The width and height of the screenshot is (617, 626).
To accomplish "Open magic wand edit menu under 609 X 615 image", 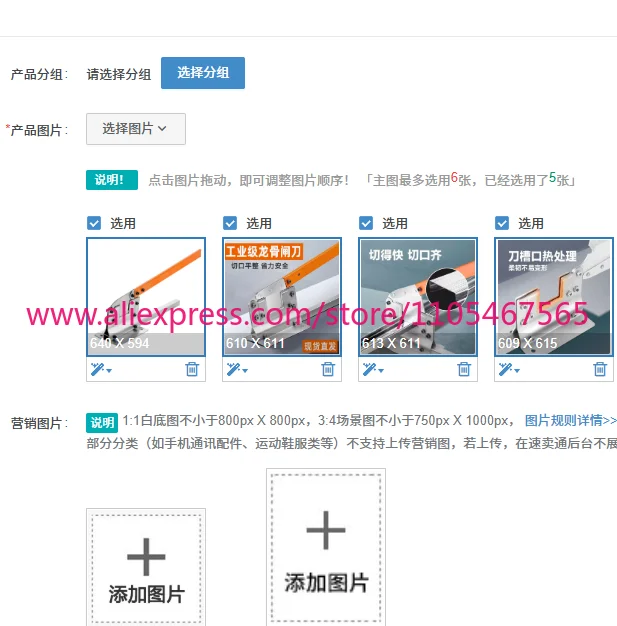I will pos(509,369).
